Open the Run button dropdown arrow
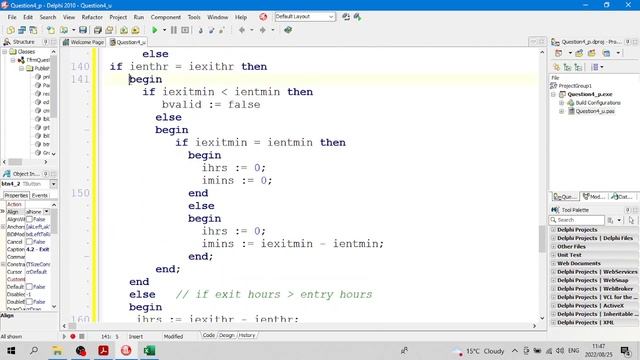 pos(164,30)
